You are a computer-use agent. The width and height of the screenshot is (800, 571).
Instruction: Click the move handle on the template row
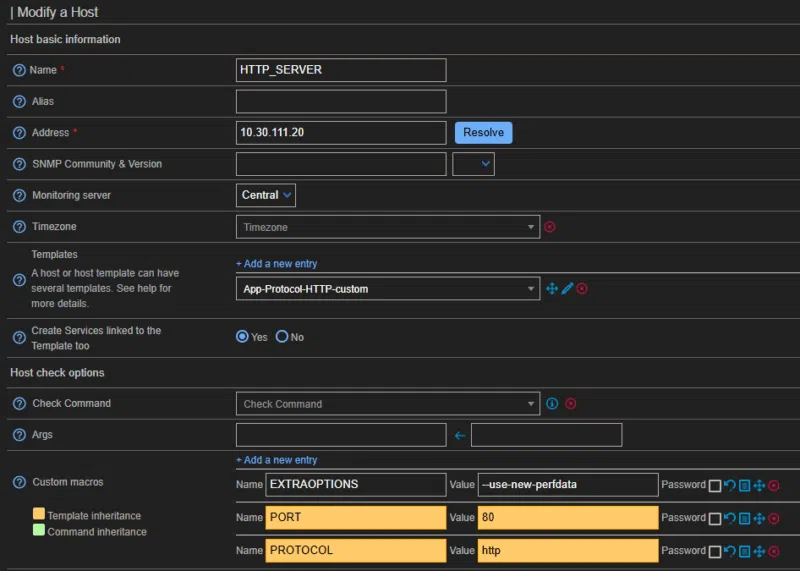pyautogui.click(x=551, y=289)
